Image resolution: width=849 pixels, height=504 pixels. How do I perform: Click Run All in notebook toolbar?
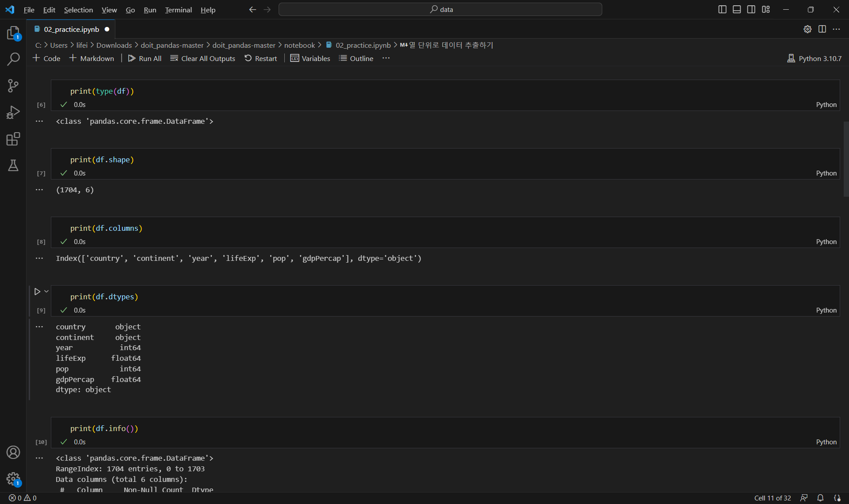pos(145,58)
